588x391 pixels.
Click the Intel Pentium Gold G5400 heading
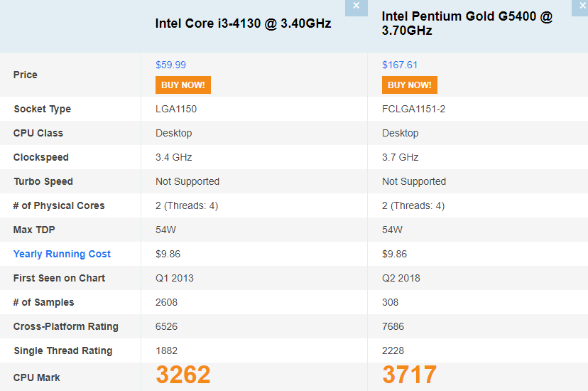click(x=467, y=23)
